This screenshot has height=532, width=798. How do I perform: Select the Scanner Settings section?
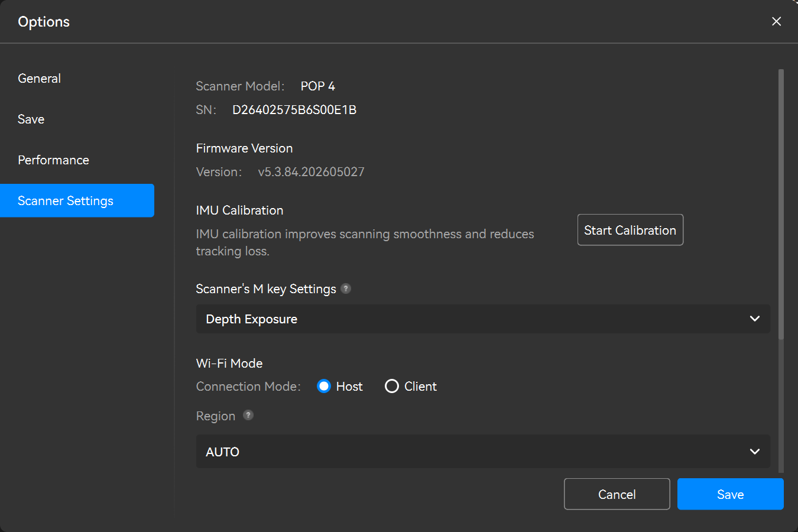click(77, 200)
